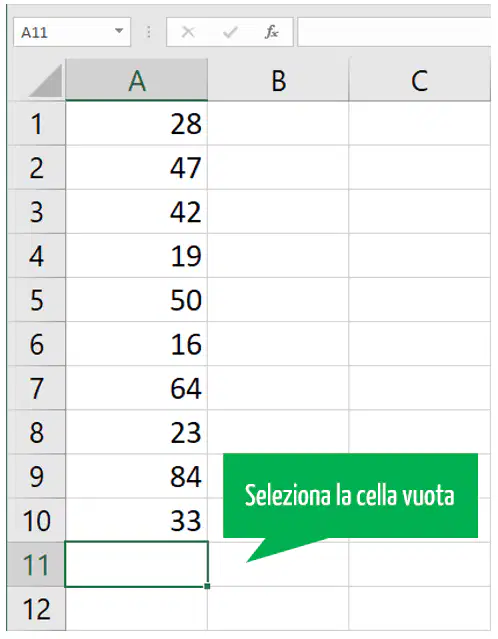Select the empty cell A11
Screen dimensions: 498x639
pos(137,564)
